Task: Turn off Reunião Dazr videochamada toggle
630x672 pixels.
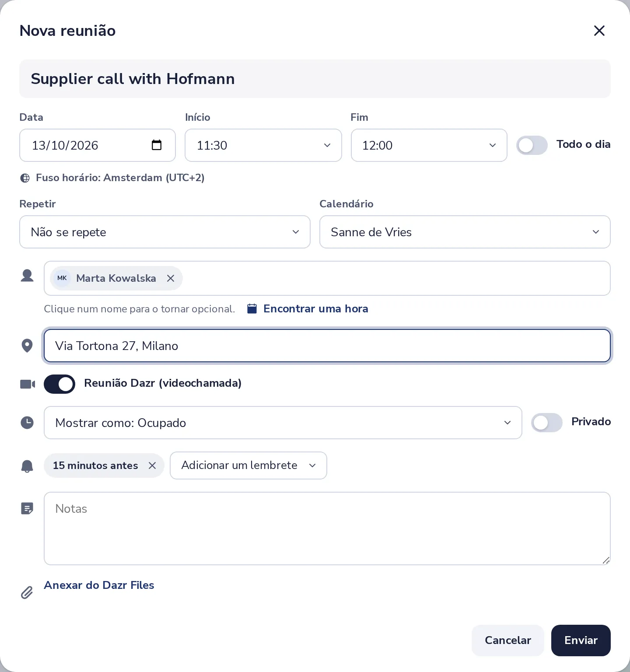Action: coord(59,384)
